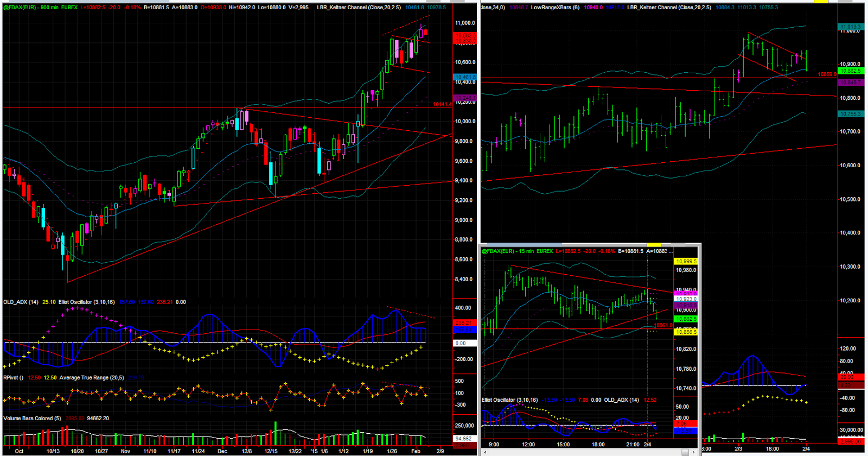Click OLD_ADX (14) label in 15 min chart
This screenshot has width=868, height=456.
point(622,400)
